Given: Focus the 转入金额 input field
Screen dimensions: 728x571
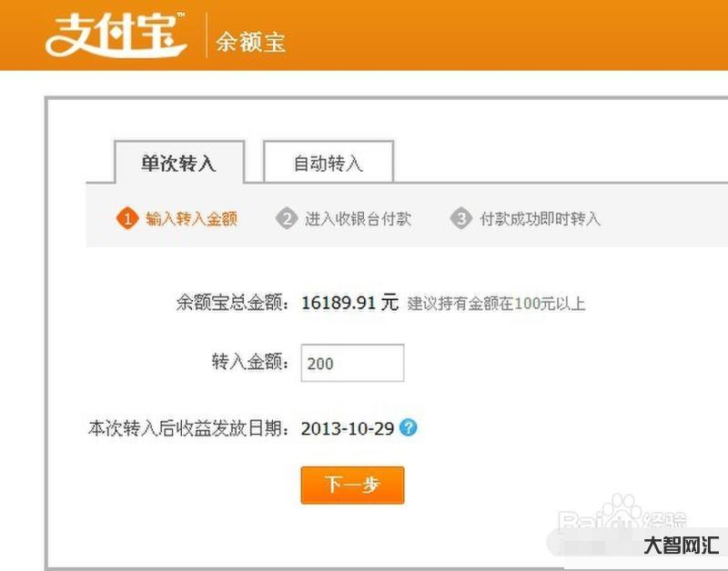Looking at the screenshot, I should (352, 363).
